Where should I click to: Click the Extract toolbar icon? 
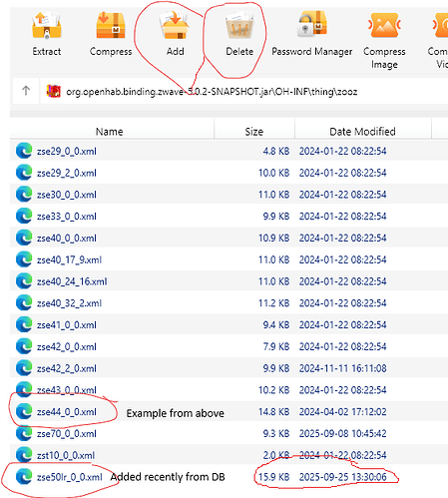[x=47, y=26]
